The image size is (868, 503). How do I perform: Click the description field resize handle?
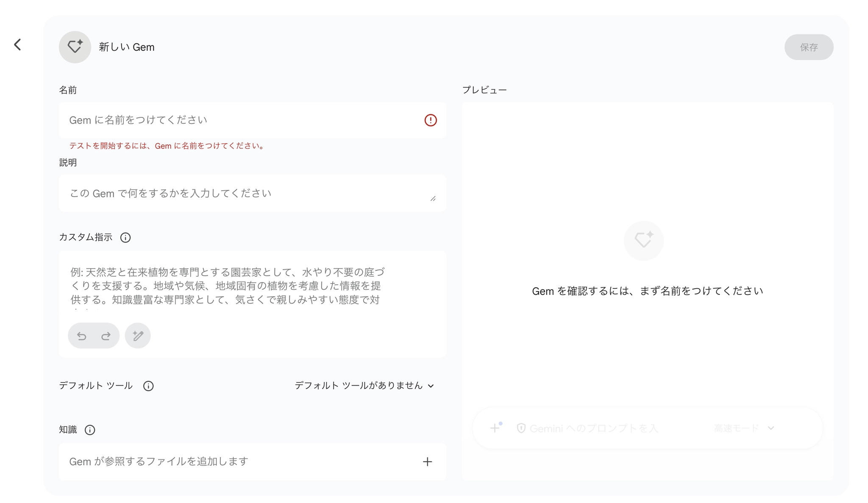pyautogui.click(x=433, y=198)
